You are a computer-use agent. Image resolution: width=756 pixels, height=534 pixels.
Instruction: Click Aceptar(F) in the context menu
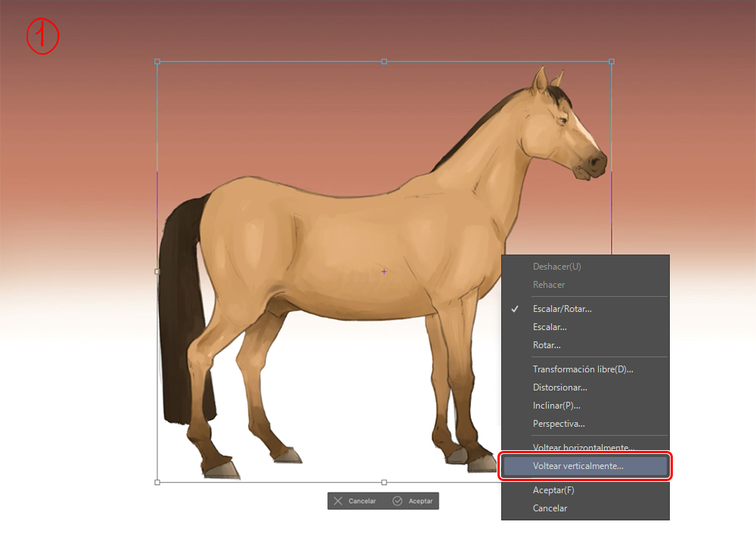(553, 490)
